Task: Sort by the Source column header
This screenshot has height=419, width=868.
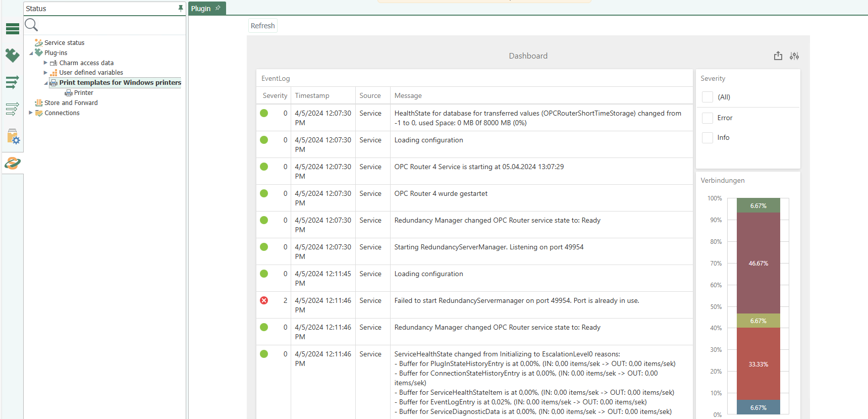Action: 370,95
